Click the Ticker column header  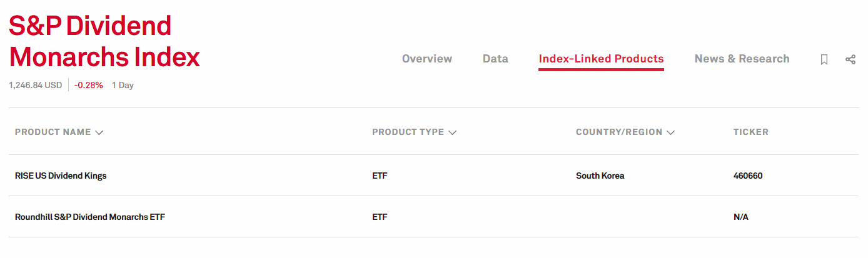click(x=750, y=132)
